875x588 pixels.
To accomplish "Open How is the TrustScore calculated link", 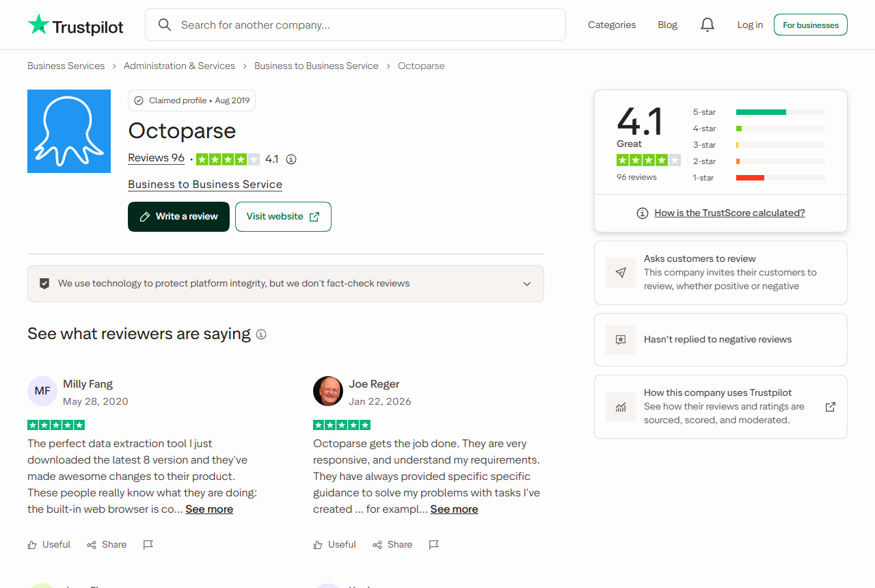I will [729, 213].
